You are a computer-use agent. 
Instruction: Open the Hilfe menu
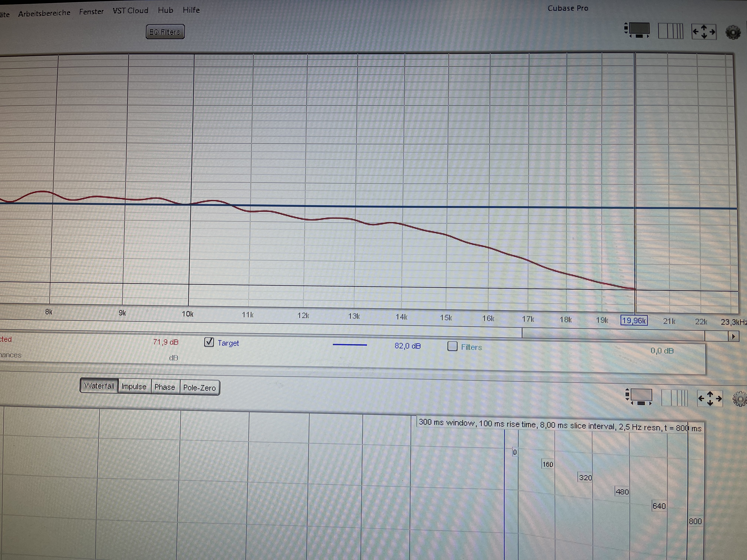tap(191, 10)
